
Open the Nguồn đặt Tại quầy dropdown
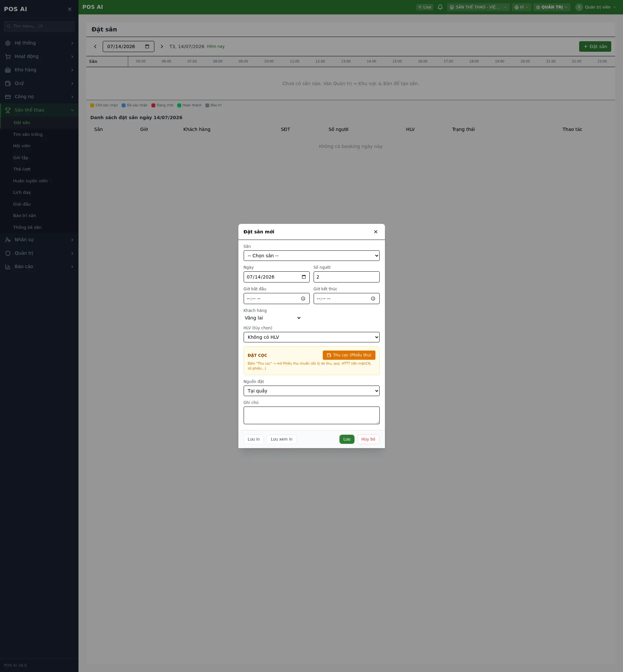tap(311, 390)
